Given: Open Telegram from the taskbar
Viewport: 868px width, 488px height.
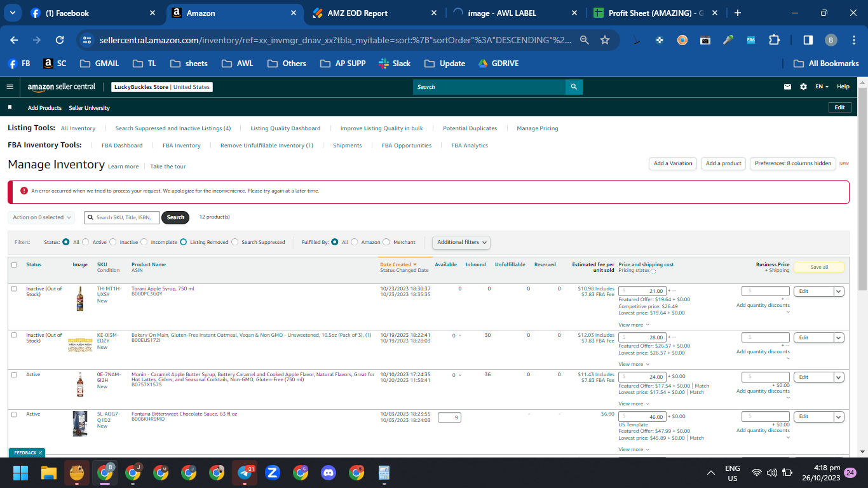Looking at the screenshot, I should pyautogui.click(x=245, y=473).
